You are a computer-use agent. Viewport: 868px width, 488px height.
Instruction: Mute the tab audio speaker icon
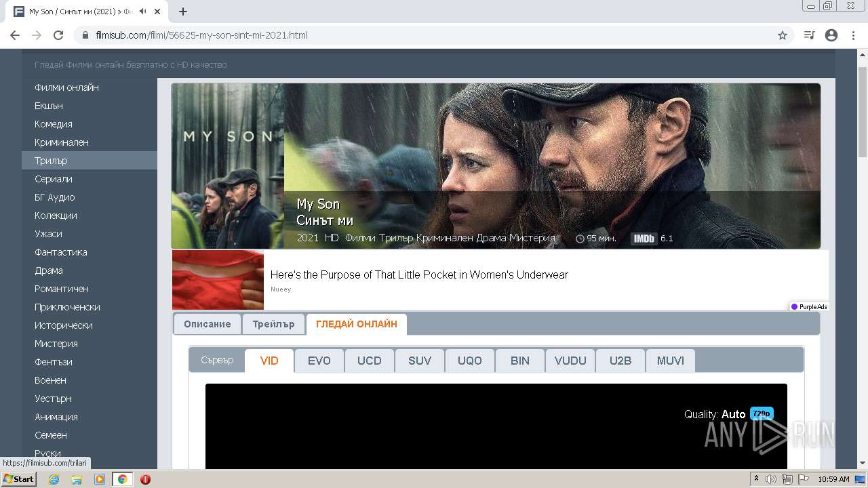point(143,12)
